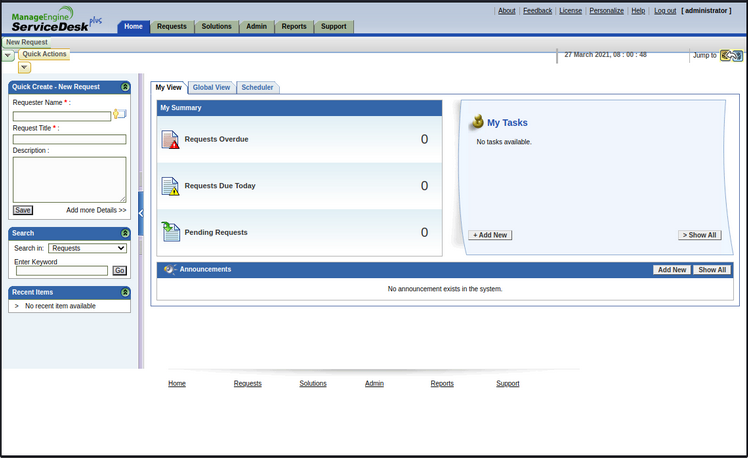Collapse the Recent Items panel
The width and height of the screenshot is (748, 458).
click(x=125, y=292)
